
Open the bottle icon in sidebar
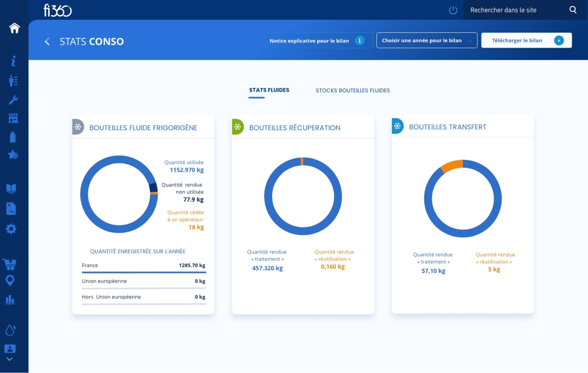(x=13, y=137)
